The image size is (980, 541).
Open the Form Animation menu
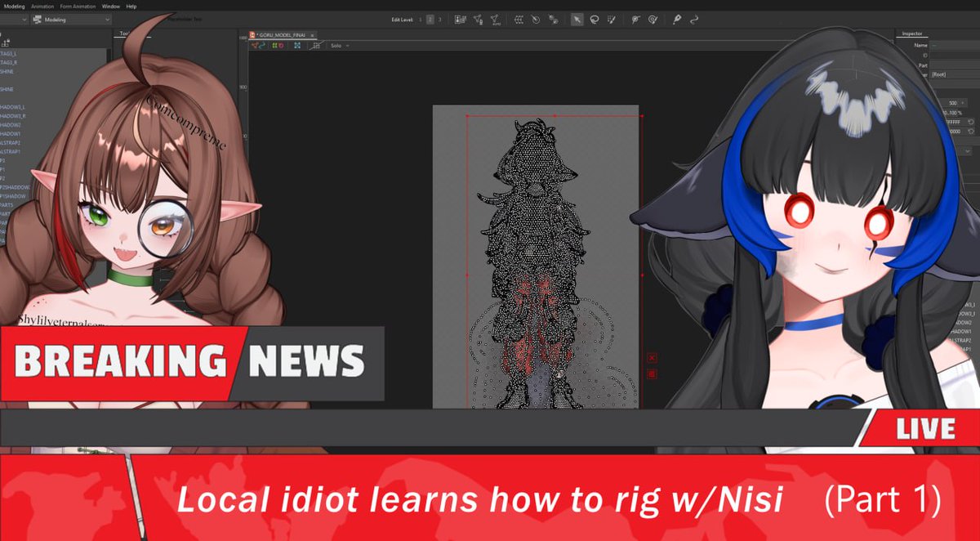tap(78, 7)
